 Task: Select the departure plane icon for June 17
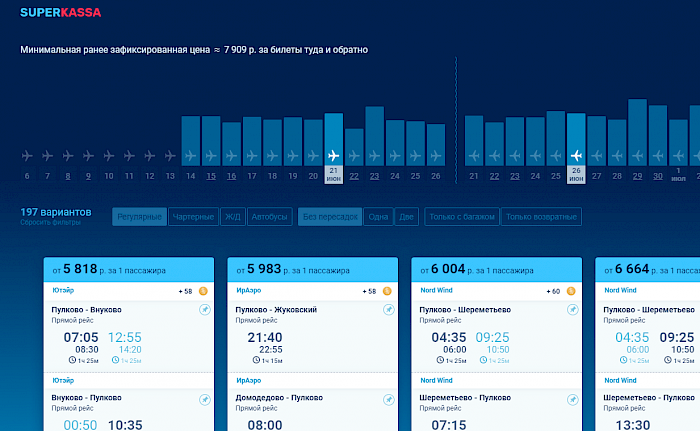252,156
